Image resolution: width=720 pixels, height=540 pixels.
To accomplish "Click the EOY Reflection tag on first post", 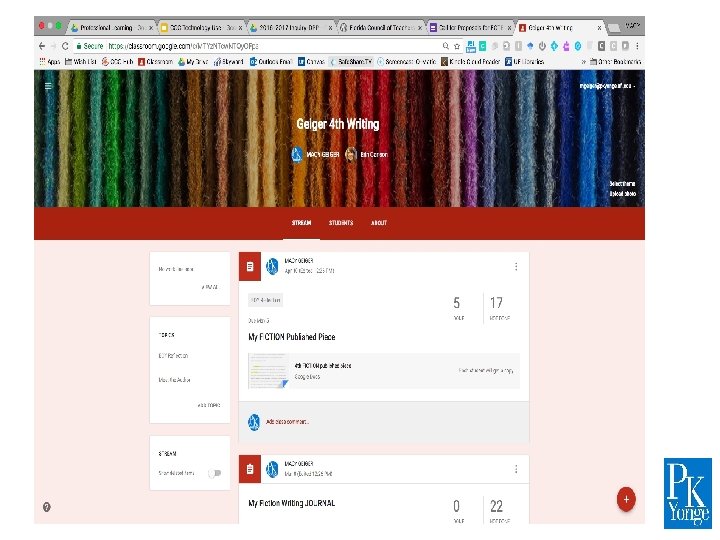I will pyautogui.click(x=265, y=300).
